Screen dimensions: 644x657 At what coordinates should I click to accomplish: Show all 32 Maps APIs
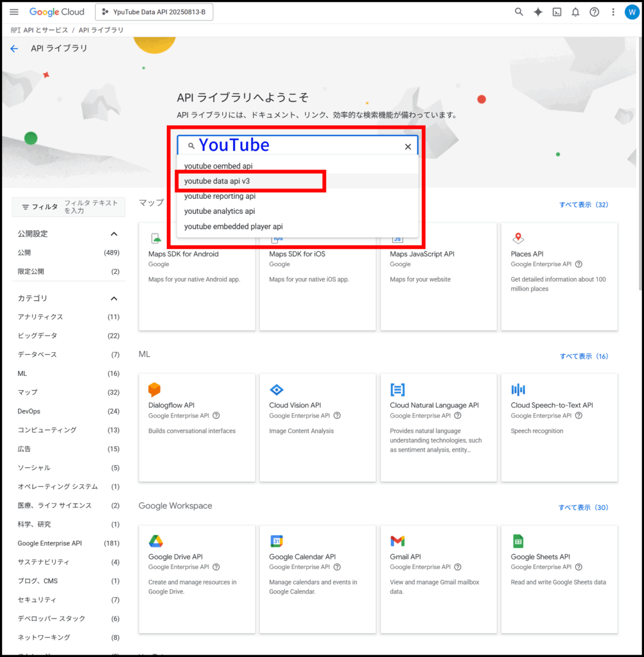pyautogui.click(x=583, y=205)
